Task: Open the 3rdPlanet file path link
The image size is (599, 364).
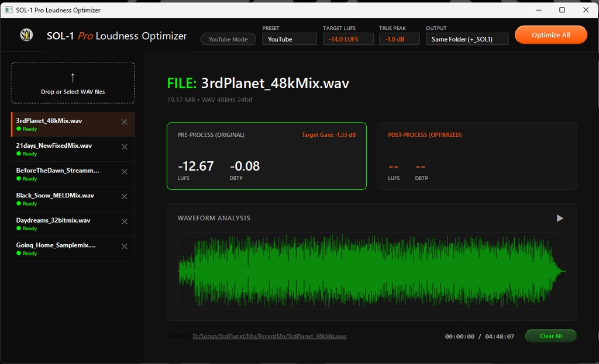Action: tap(270, 336)
